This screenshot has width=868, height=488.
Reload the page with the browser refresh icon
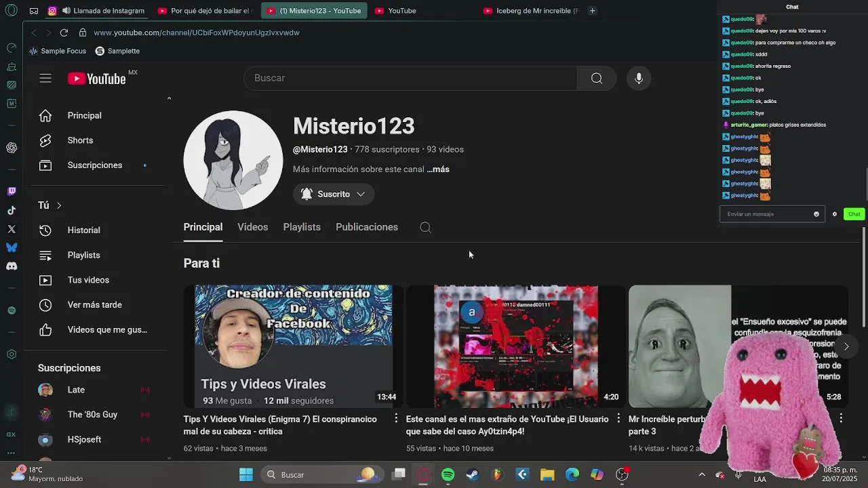(64, 33)
